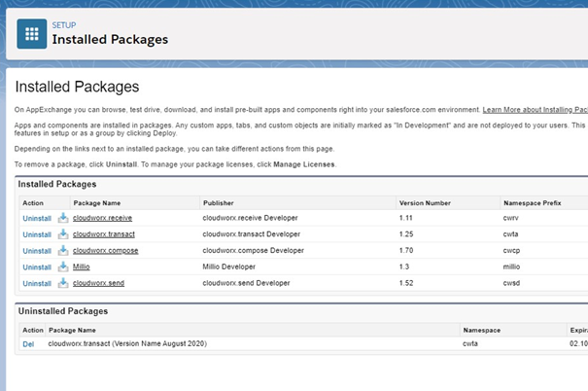Open the cloudworx.transact package link
Screen dimensions: 588x391
pyautogui.click(x=104, y=234)
